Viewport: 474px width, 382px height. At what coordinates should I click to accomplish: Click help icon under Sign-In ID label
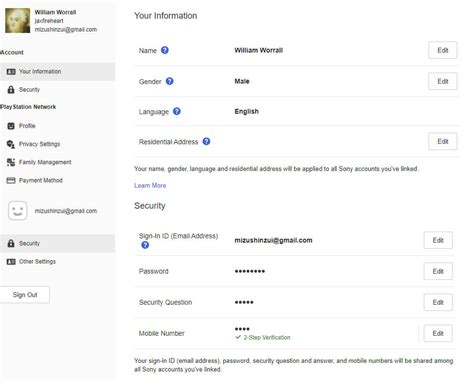145,245
